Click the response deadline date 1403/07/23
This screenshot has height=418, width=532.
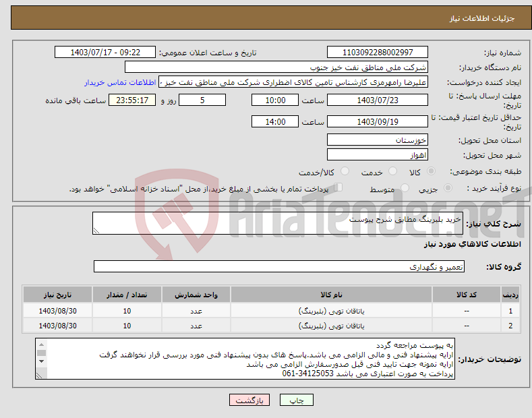click(378, 100)
